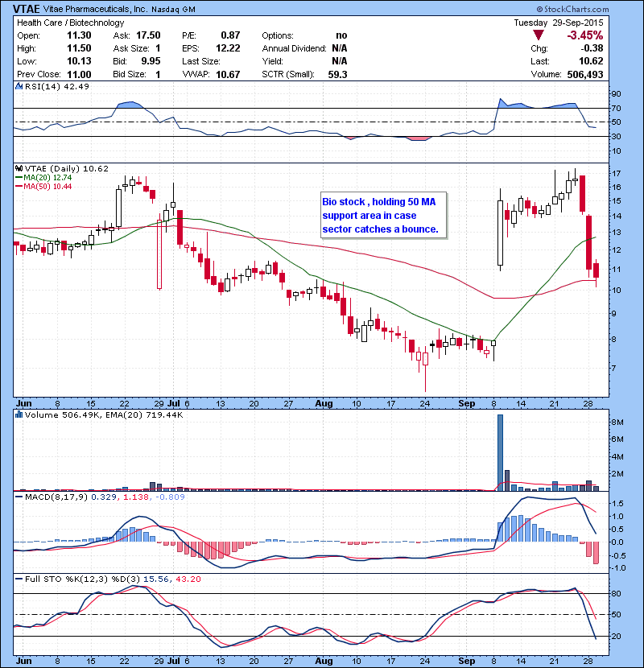Click the Prev Close value 11.00

79,74
